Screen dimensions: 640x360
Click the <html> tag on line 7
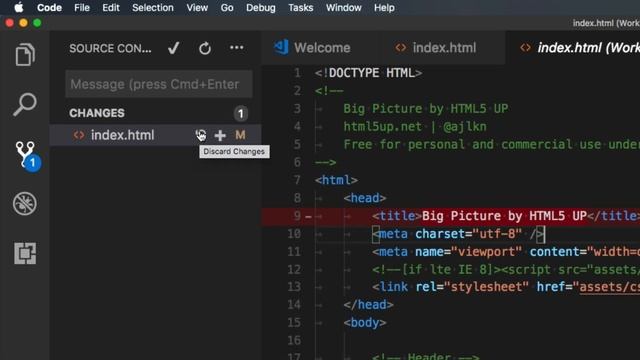[336, 180]
